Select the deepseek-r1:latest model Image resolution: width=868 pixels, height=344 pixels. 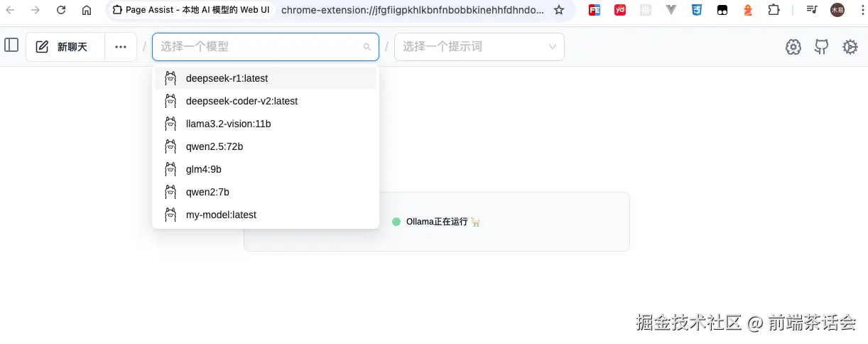[266, 78]
